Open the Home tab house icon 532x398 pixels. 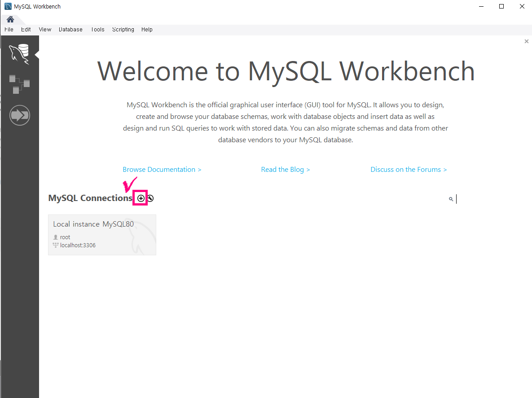pyautogui.click(x=10, y=19)
